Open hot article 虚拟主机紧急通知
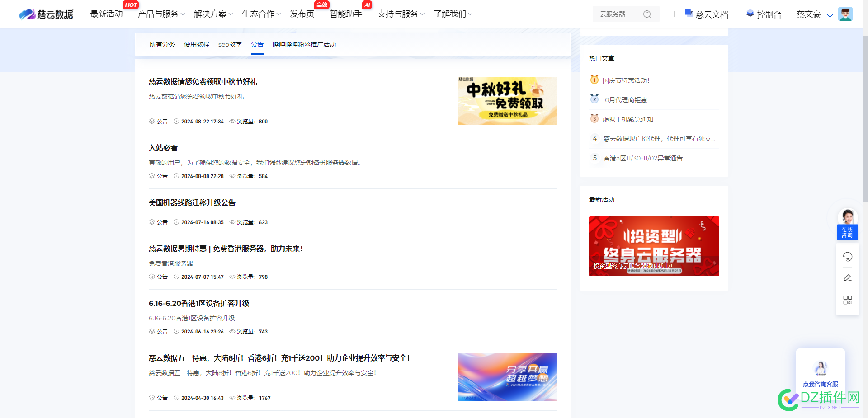 628,119
